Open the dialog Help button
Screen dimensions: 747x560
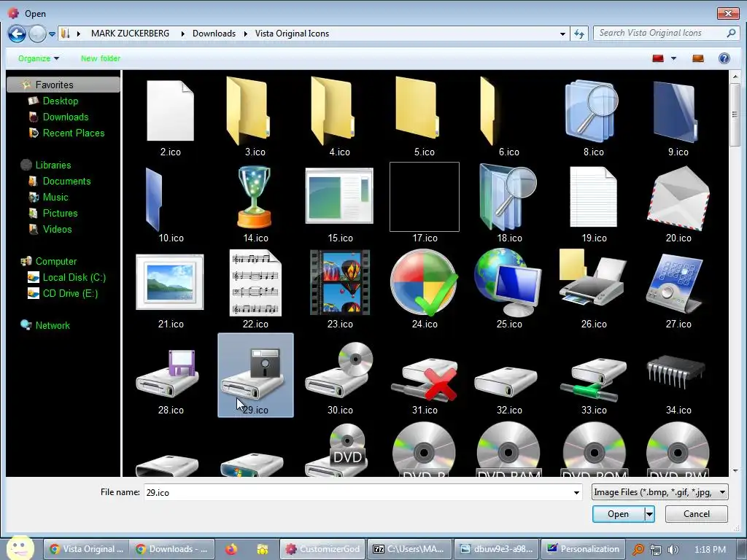pyautogui.click(x=724, y=58)
